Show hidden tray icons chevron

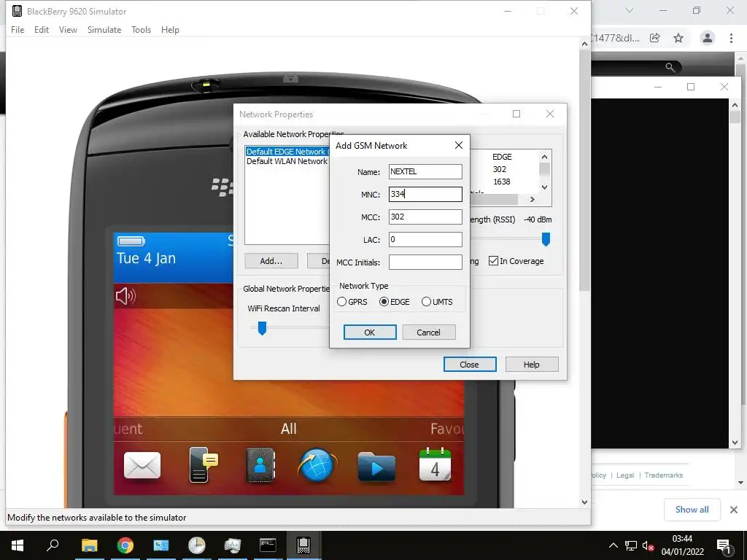tap(613, 545)
